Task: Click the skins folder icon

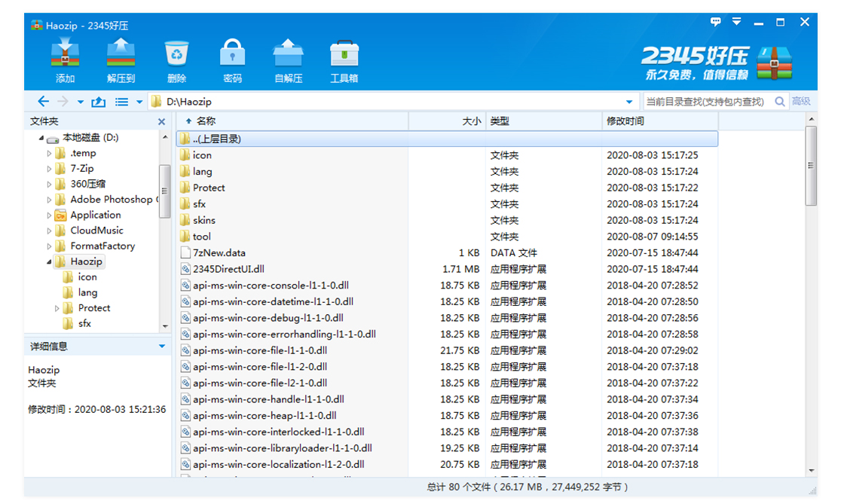Action: [185, 220]
